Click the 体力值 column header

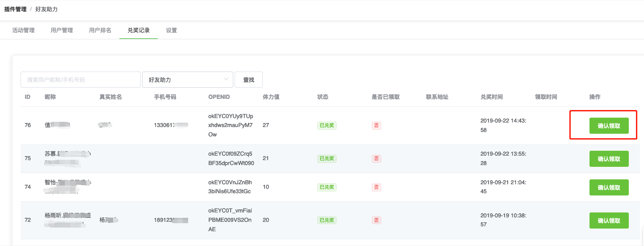pos(271,97)
